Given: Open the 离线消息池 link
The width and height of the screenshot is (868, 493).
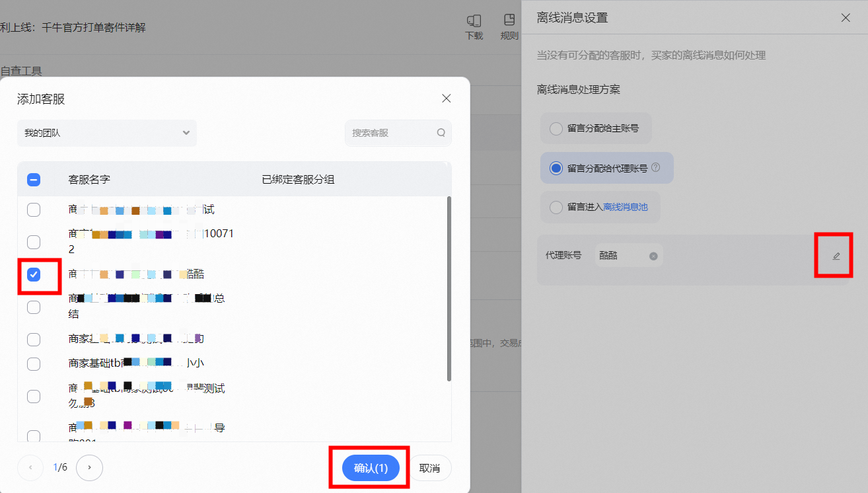Looking at the screenshot, I should point(626,207).
